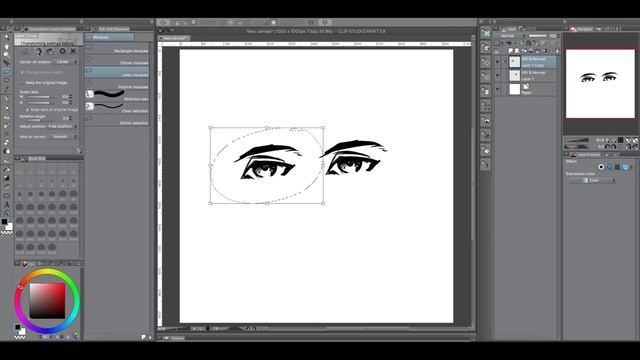Click the black foreground color swatch in toolbar
This screenshot has height=360, width=640.
pos(4,222)
